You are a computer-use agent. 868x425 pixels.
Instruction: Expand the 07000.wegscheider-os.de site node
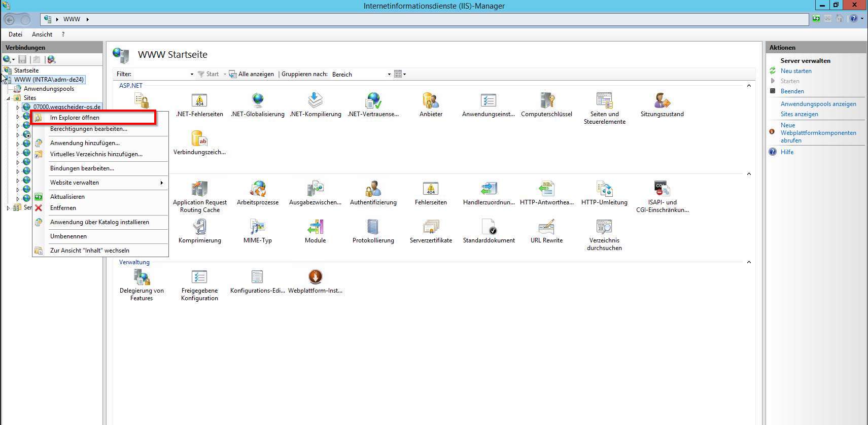(x=18, y=108)
